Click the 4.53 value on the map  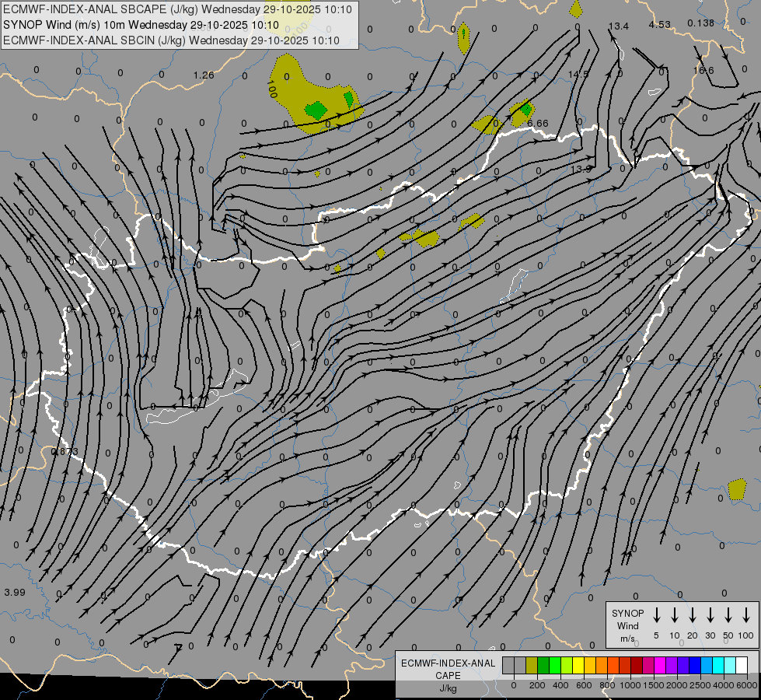pos(660,24)
